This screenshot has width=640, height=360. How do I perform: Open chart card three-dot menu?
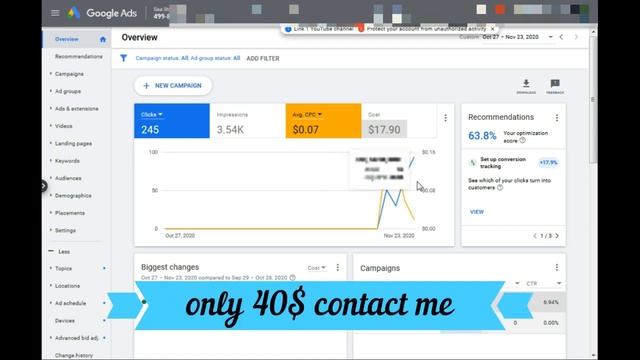tap(445, 118)
